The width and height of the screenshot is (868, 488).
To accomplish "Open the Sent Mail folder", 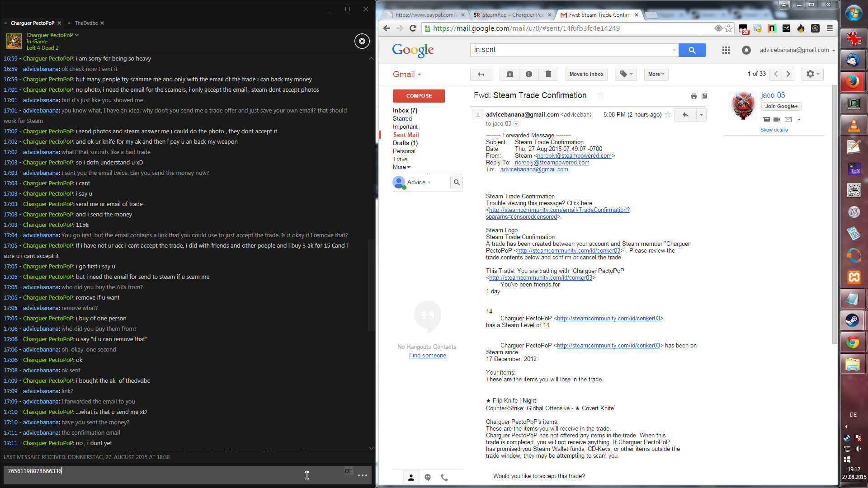I will coord(406,135).
